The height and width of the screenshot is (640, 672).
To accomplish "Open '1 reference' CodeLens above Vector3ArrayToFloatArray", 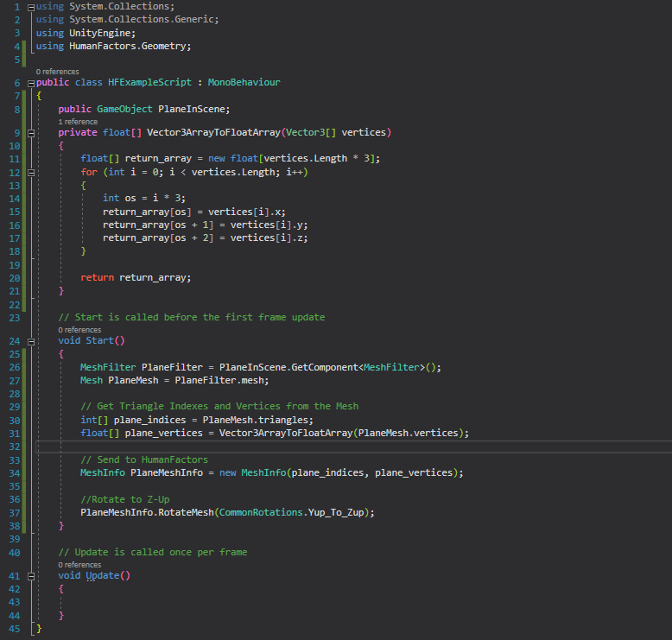I will coord(78,122).
